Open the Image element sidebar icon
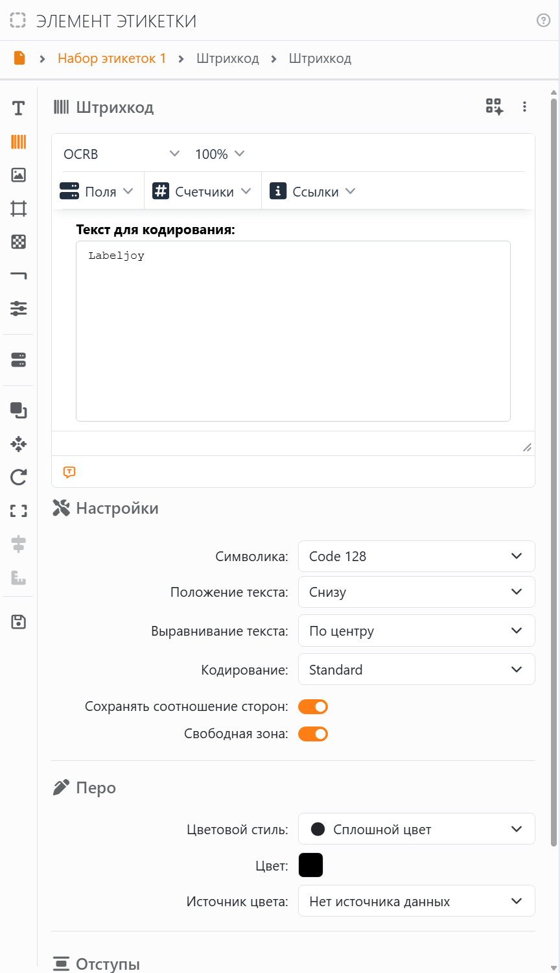This screenshot has width=560, height=973. click(18, 174)
